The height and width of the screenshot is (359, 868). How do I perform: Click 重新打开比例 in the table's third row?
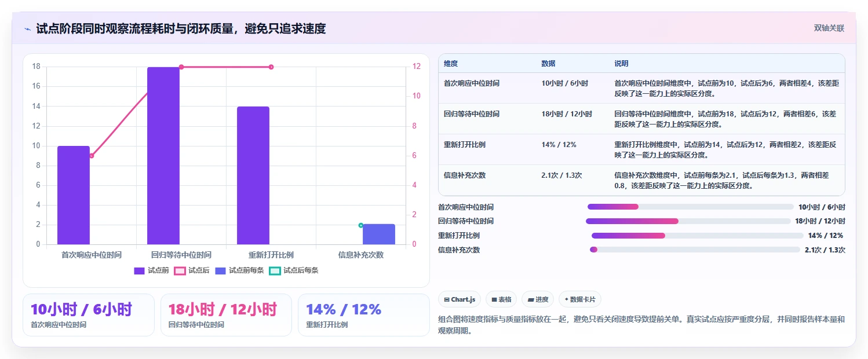coord(465,145)
